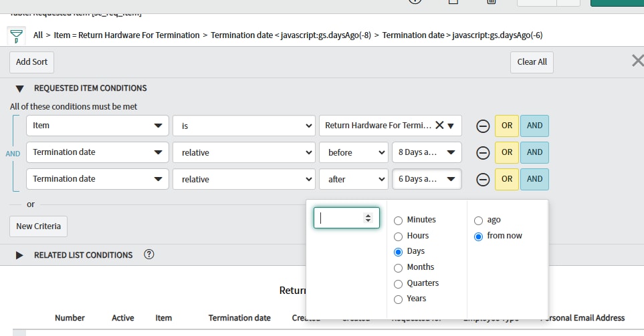This screenshot has width=644, height=336.
Task: Open the 'is' operator dropdown
Action: pos(243,126)
